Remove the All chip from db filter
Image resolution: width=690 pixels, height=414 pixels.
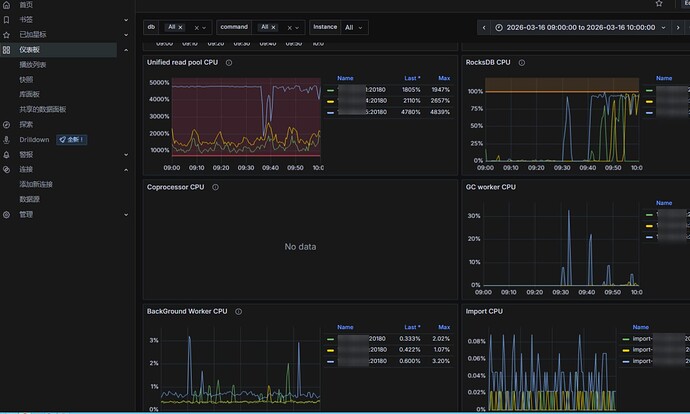coord(180,27)
